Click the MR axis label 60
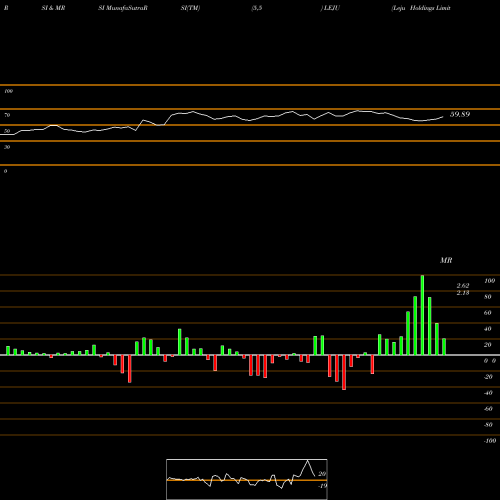The height and width of the screenshot is (500, 500). click(488, 313)
